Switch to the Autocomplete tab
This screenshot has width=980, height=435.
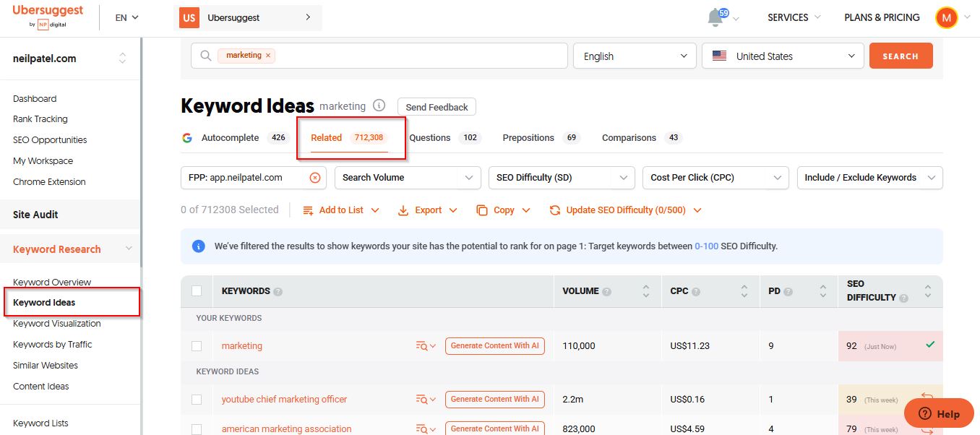(235, 137)
